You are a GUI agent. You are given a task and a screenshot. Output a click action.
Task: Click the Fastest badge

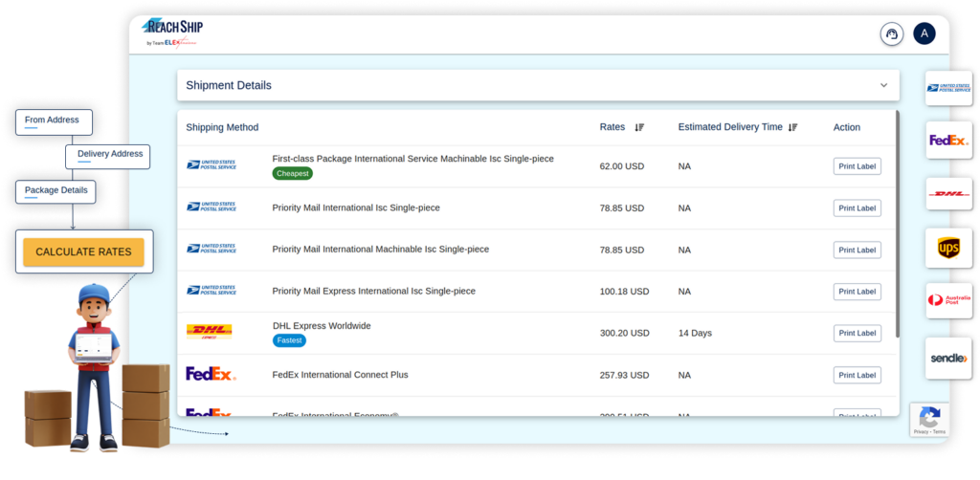289,340
